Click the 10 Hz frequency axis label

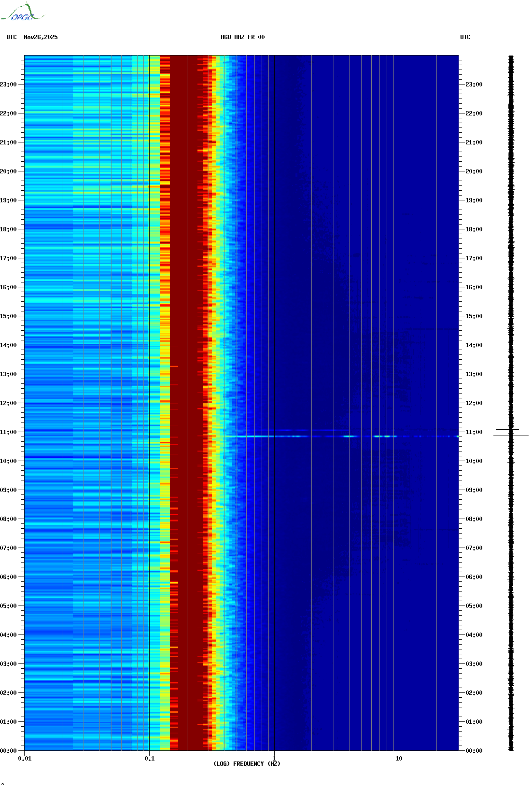pos(399,759)
